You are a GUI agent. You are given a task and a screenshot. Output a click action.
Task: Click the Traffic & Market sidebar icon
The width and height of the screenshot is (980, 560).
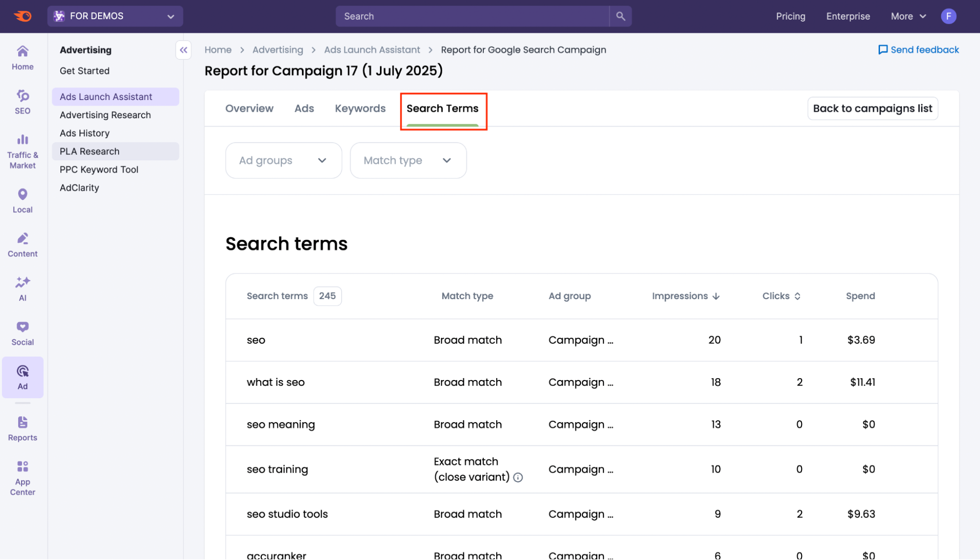pos(23,151)
